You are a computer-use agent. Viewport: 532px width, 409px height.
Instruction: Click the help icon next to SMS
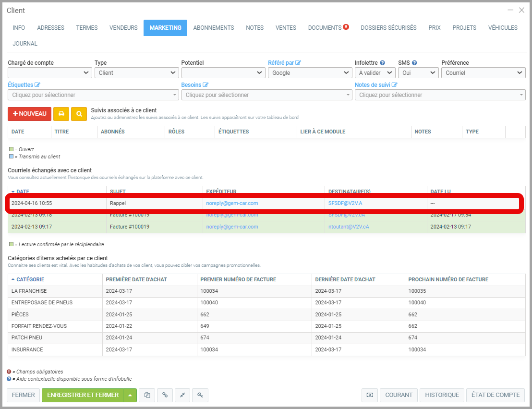pos(414,63)
